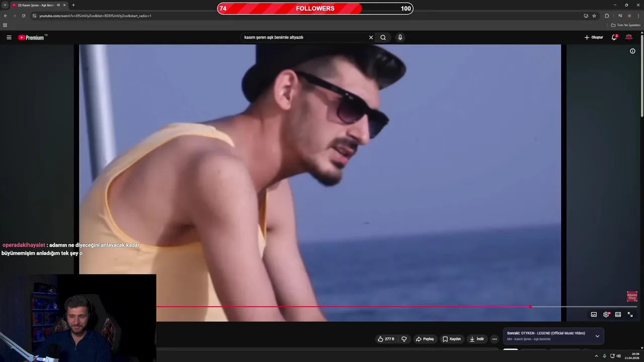The width and height of the screenshot is (644, 362).
Task: Save the video with Kaydet
Action: tap(451, 339)
